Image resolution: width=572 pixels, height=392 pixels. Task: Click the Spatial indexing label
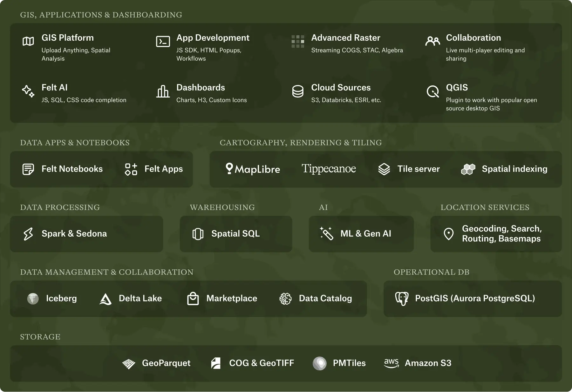pyautogui.click(x=515, y=169)
